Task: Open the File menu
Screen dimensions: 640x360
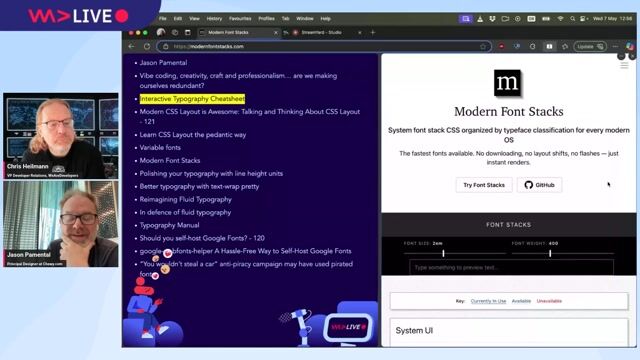Action: coord(162,19)
